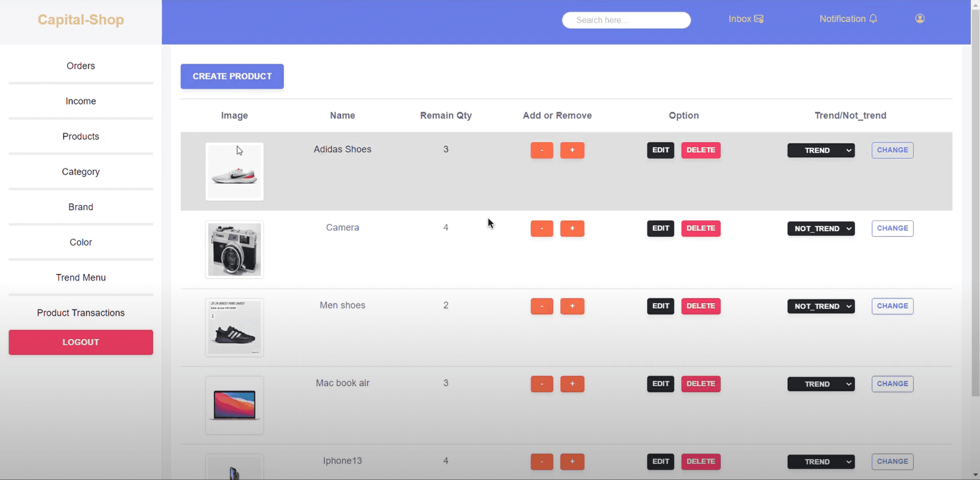This screenshot has width=980, height=480.
Task: Open Product Transactions sidebar item
Action: (x=80, y=313)
